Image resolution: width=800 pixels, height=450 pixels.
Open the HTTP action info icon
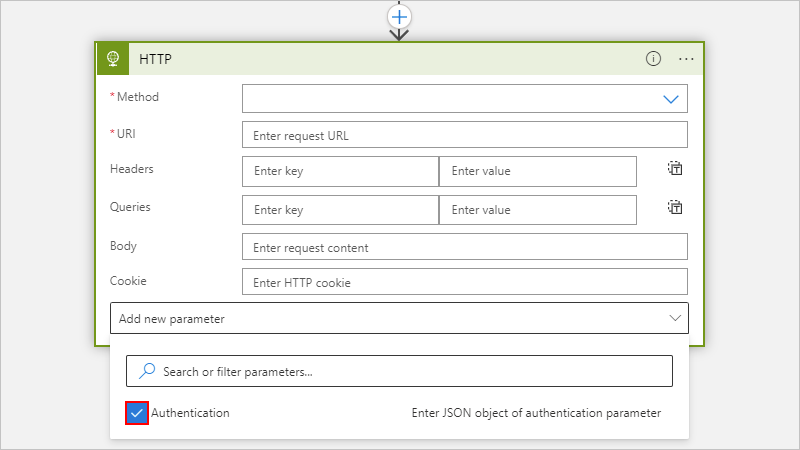[x=653, y=58]
